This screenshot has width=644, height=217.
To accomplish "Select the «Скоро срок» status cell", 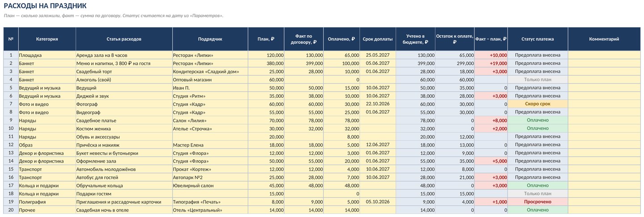I will 538,104.
